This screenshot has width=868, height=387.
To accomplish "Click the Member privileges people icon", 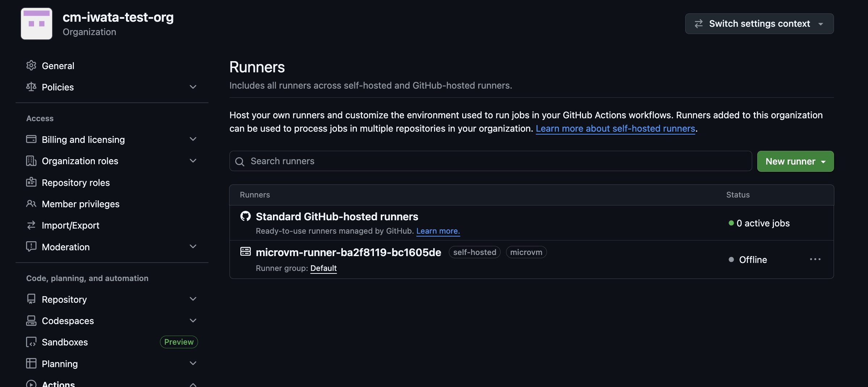I will pyautogui.click(x=31, y=204).
